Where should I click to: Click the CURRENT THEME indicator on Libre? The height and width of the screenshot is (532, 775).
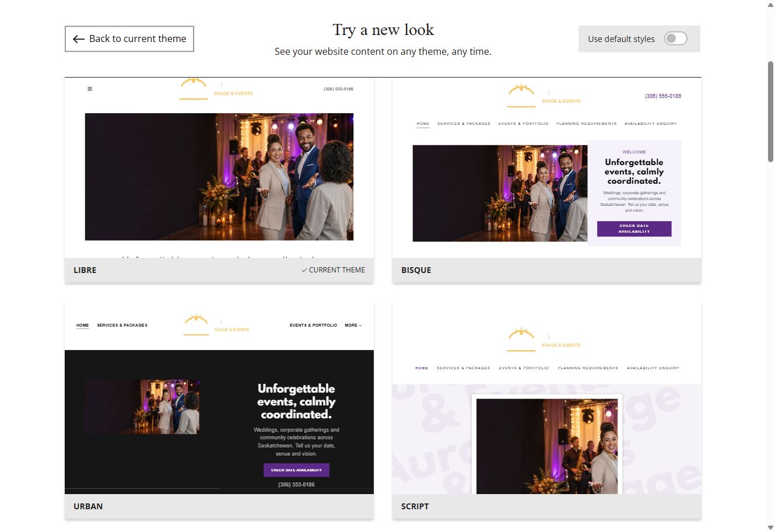click(333, 270)
